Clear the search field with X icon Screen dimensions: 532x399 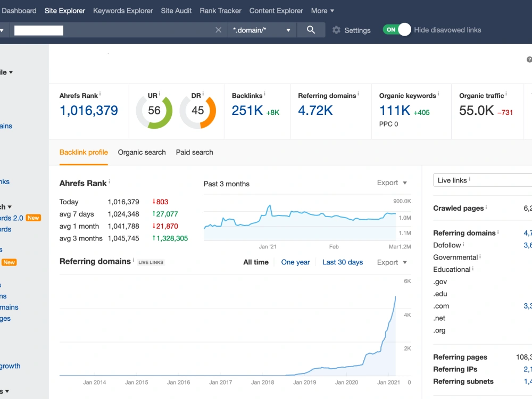(219, 30)
